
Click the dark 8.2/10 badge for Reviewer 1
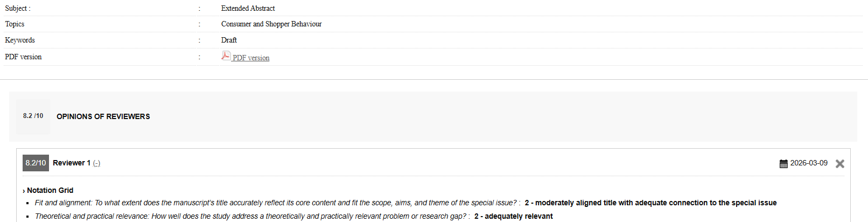36,163
